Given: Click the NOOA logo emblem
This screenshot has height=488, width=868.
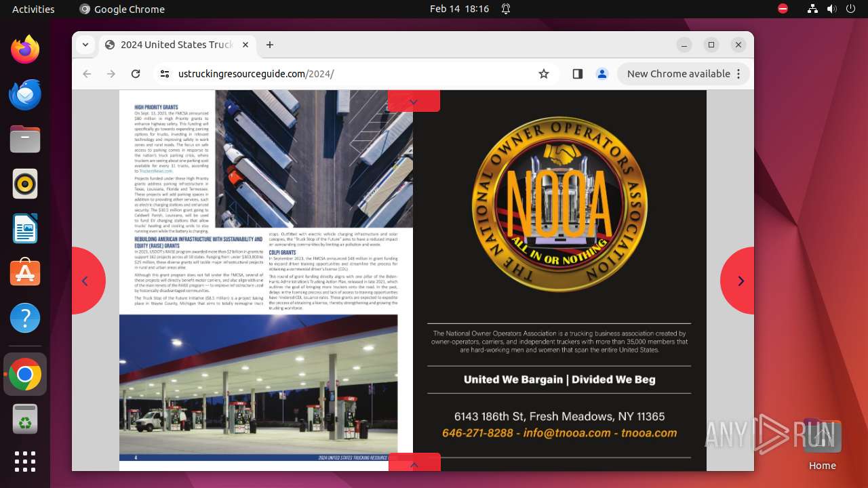Looking at the screenshot, I should point(559,203).
